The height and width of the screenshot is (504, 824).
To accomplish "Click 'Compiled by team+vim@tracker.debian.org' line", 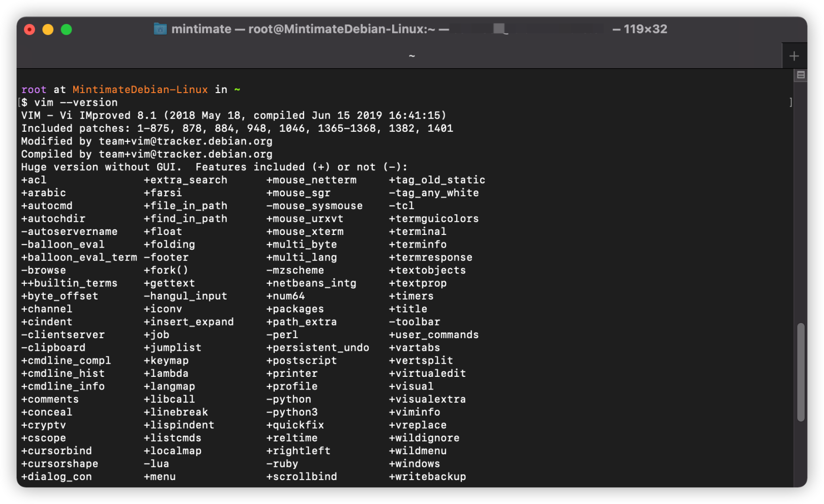I will coord(146,154).
